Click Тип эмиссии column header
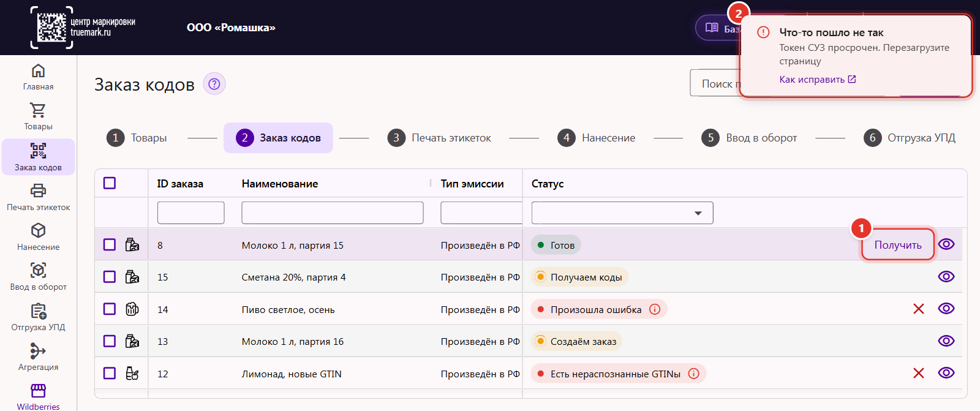The image size is (980, 411). tap(472, 184)
